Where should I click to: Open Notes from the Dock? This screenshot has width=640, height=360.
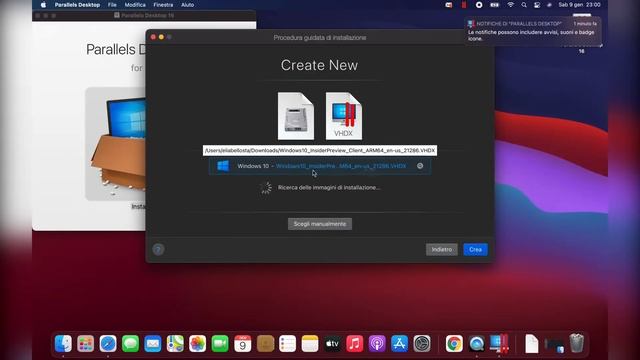tap(310, 344)
